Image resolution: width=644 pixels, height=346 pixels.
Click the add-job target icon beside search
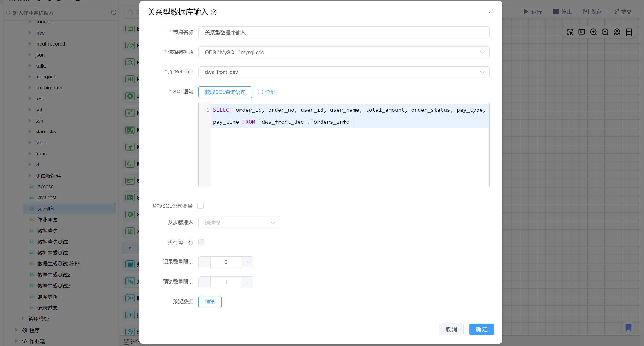tap(114, 12)
